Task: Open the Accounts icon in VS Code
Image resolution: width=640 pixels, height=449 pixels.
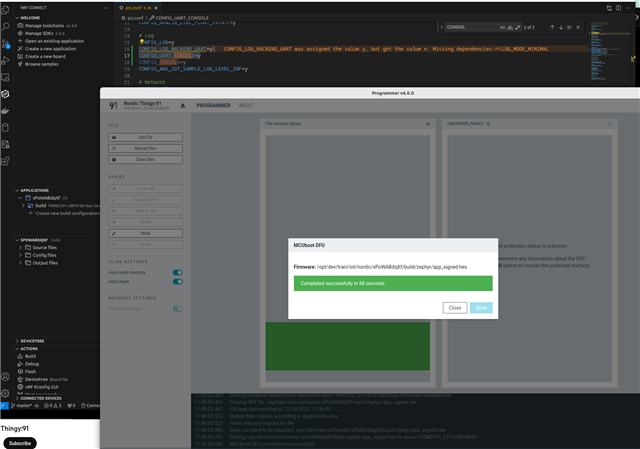Action: tap(5, 376)
